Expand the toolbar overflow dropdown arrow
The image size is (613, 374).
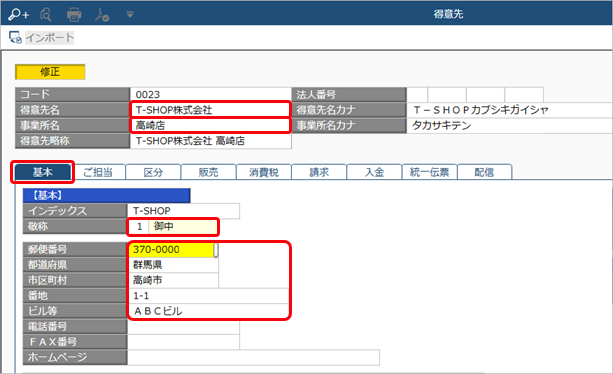point(130,15)
